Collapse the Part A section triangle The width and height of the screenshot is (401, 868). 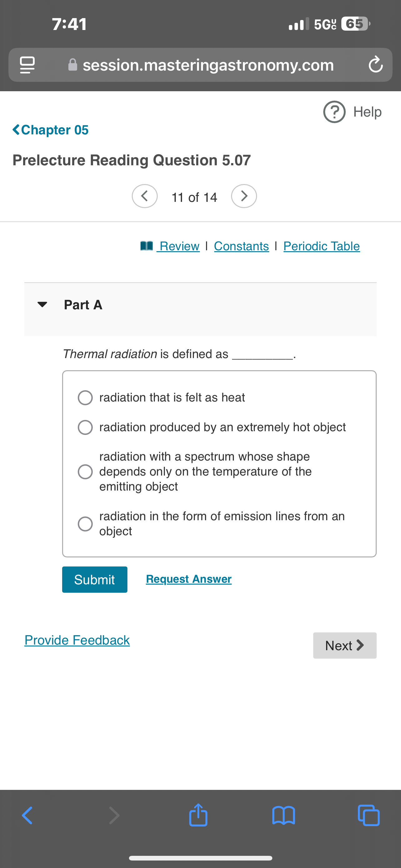(42, 305)
